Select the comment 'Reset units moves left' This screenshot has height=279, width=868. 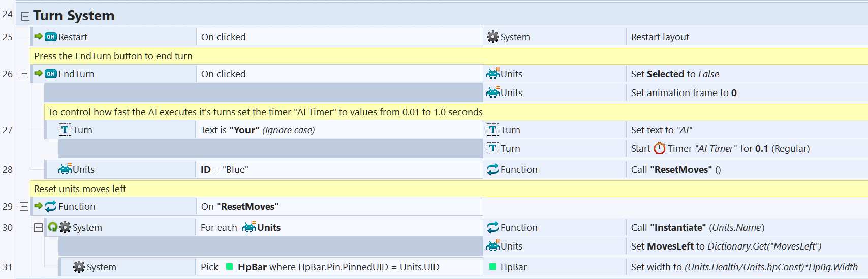[x=80, y=189]
